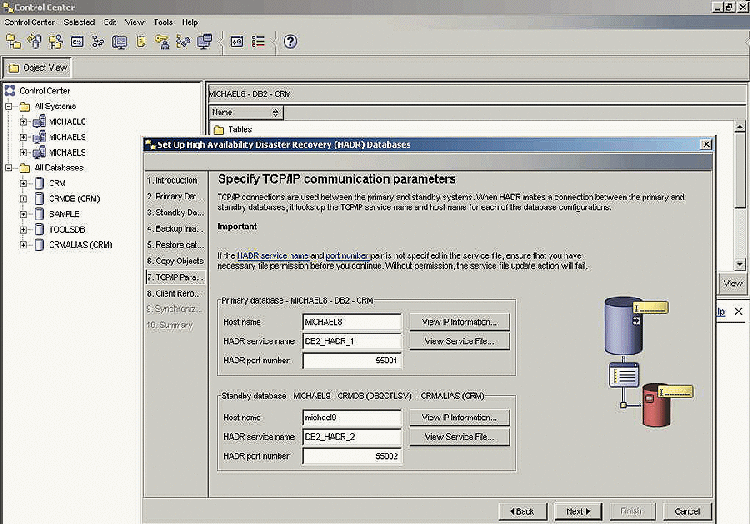Open the Edit menu

110,22
